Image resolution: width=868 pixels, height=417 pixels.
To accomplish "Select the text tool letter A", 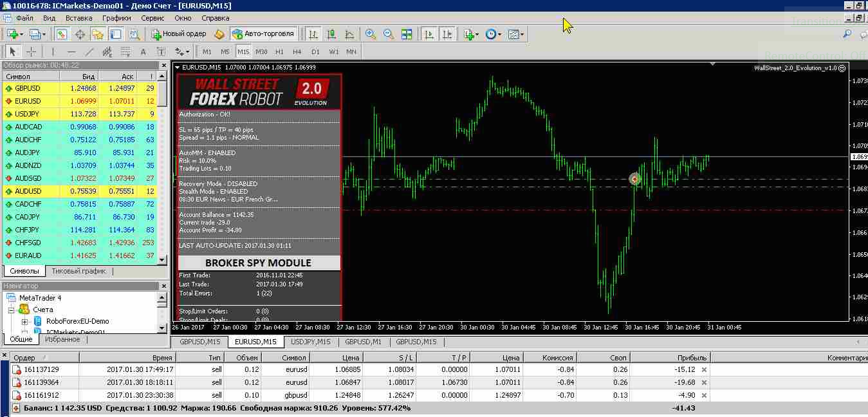I will 143,52.
